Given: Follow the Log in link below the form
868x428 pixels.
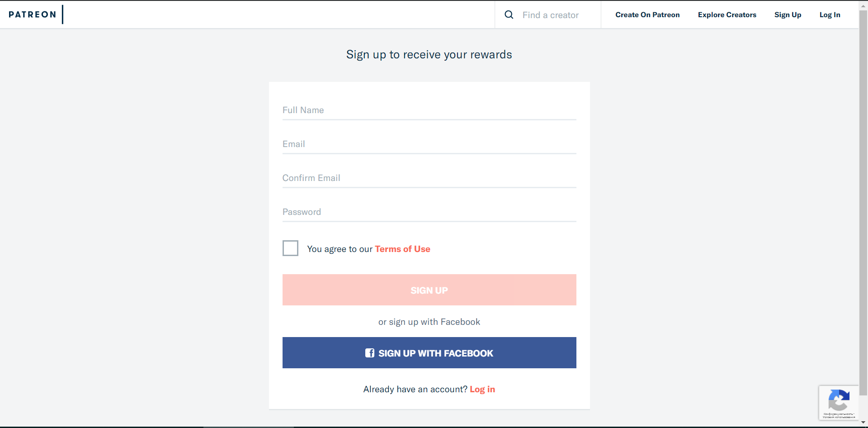Looking at the screenshot, I should point(482,389).
